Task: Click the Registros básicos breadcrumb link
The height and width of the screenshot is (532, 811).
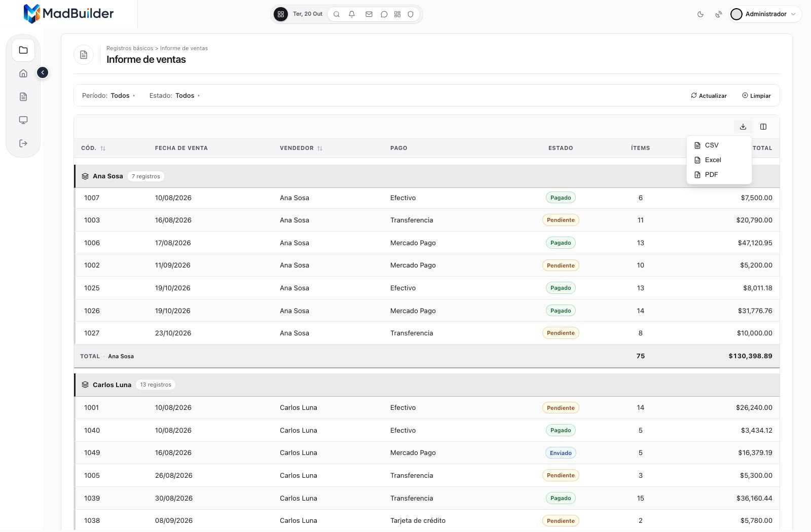Action: (130, 49)
